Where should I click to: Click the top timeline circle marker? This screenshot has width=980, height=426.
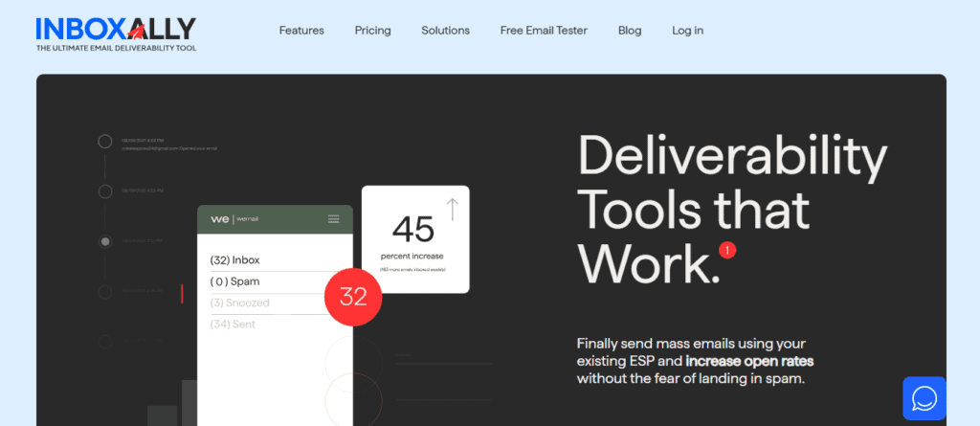coord(105,142)
